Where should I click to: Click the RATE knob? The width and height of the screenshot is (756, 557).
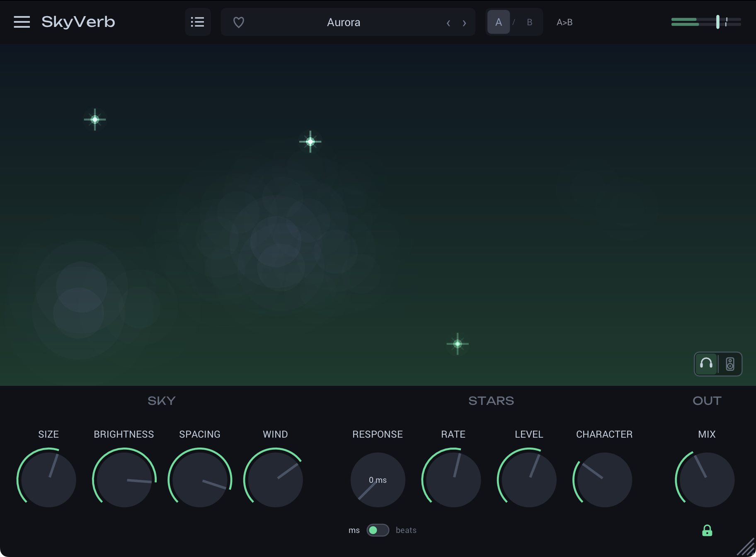click(453, 480)
